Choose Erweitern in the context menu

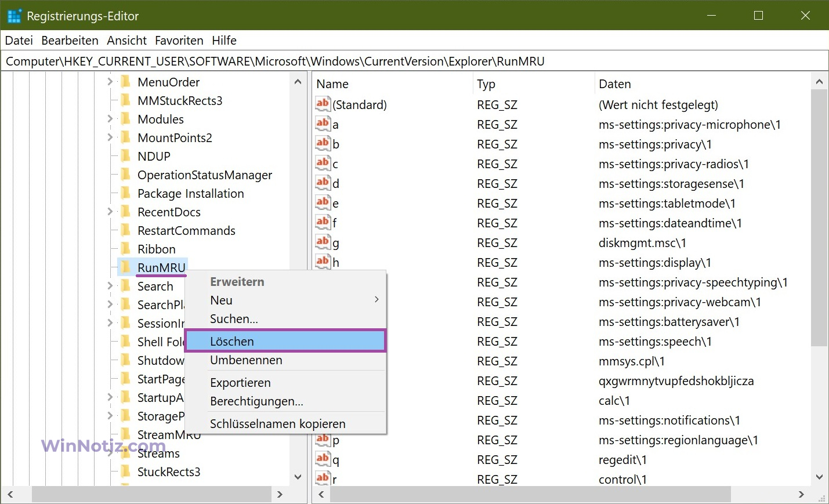[x=286, y=281]
